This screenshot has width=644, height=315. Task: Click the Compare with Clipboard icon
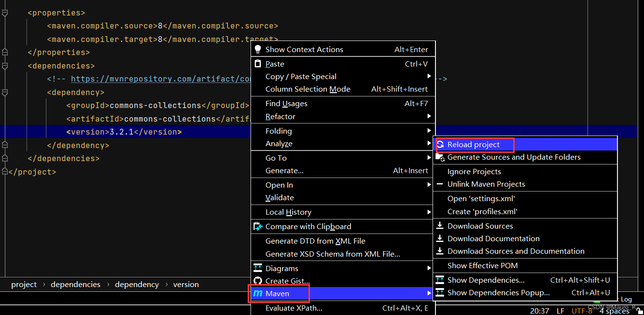coord(258,226)
